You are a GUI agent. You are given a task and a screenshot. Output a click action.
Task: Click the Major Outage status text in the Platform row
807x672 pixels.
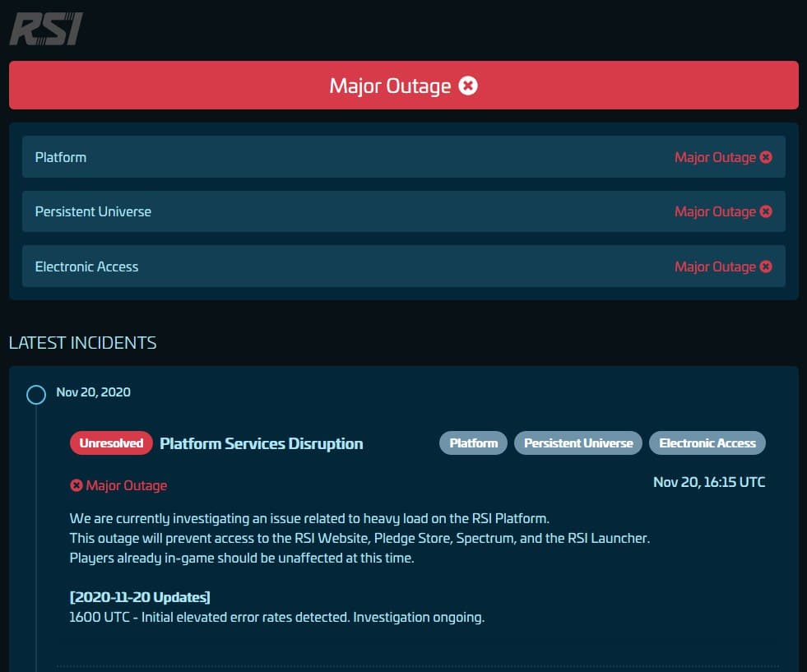[715, 157]
